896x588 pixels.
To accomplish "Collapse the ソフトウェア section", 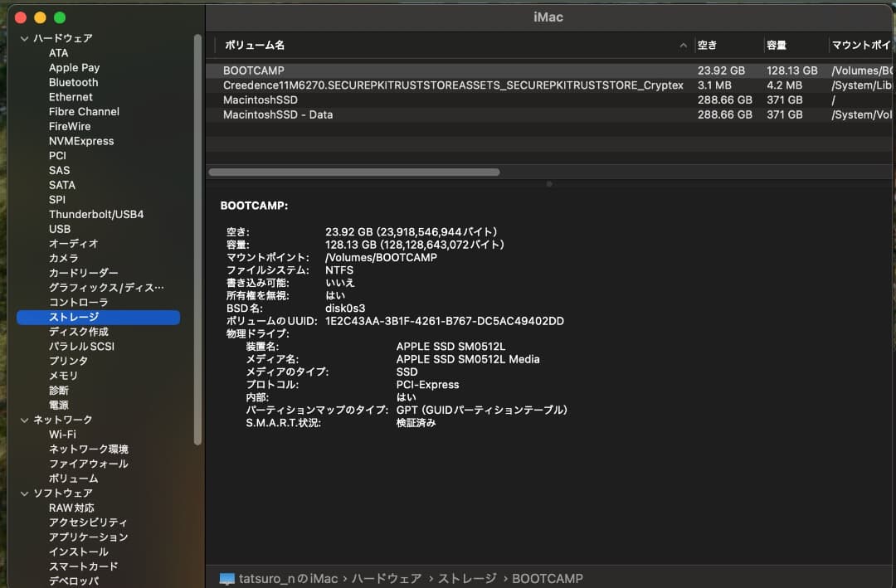I will (23, 493).
